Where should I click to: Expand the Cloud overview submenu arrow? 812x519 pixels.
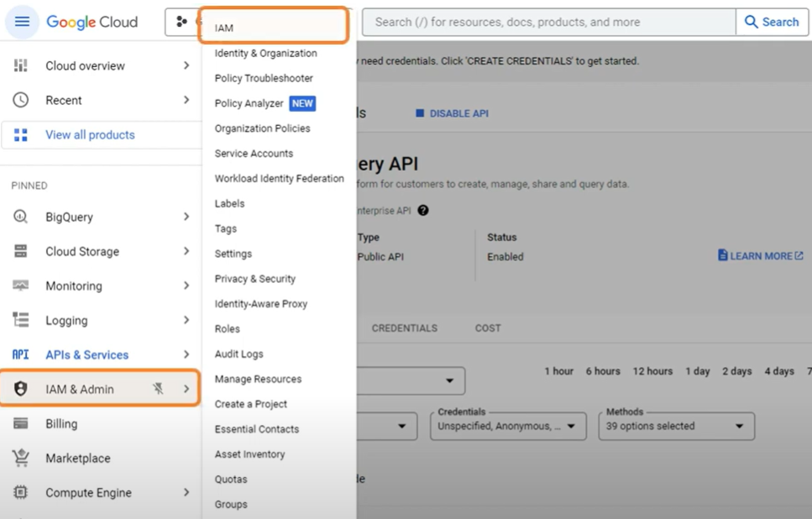pyautogui.click(x=186, y=66)
